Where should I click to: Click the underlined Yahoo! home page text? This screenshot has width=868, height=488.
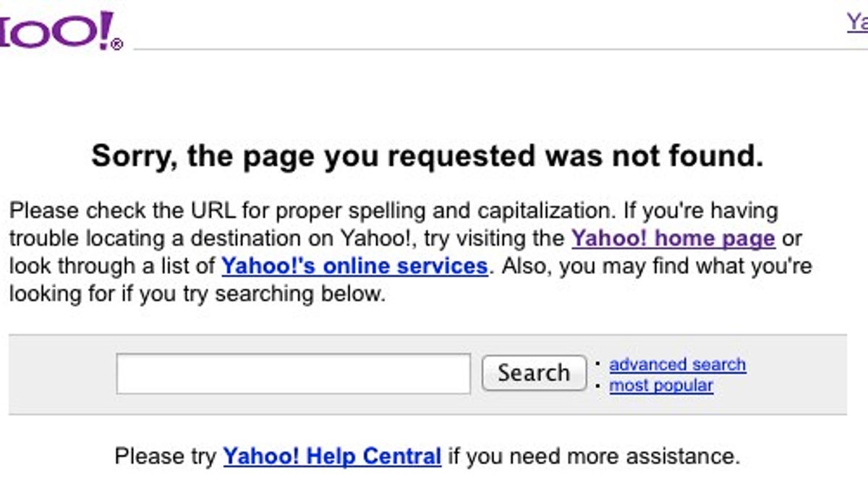click(x=673, y=238)
